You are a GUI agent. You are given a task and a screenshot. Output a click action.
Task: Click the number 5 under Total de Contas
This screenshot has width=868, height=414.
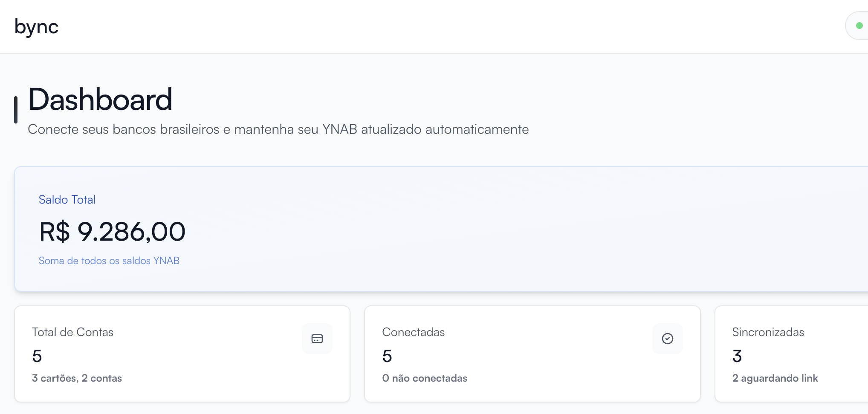click(x=37, y=356)
